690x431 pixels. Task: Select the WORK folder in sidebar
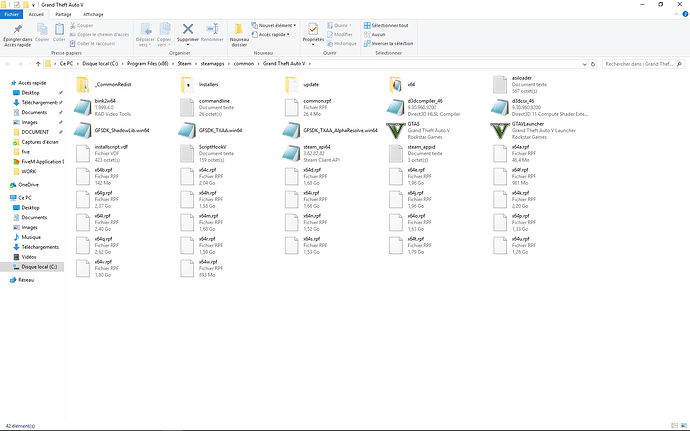pyautogui.click(x=29, y=171)
